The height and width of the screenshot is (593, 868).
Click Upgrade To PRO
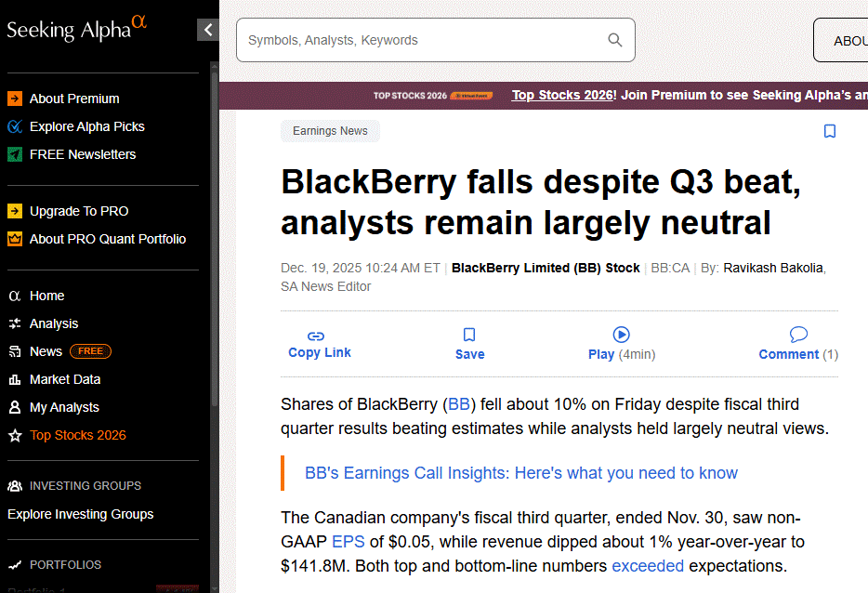pos(79,211)
